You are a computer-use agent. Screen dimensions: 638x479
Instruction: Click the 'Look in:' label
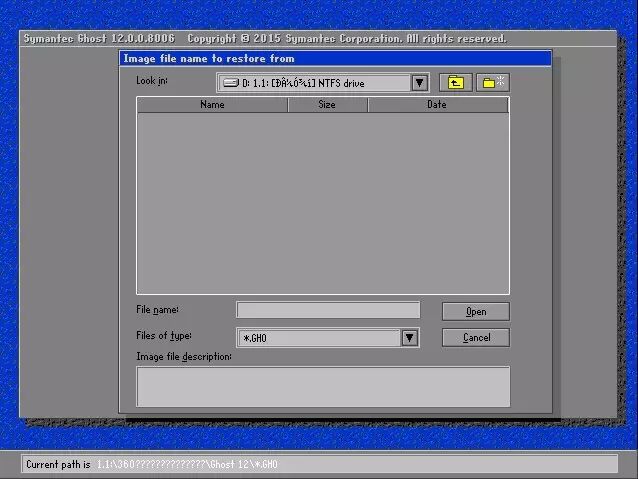point(152,81)
